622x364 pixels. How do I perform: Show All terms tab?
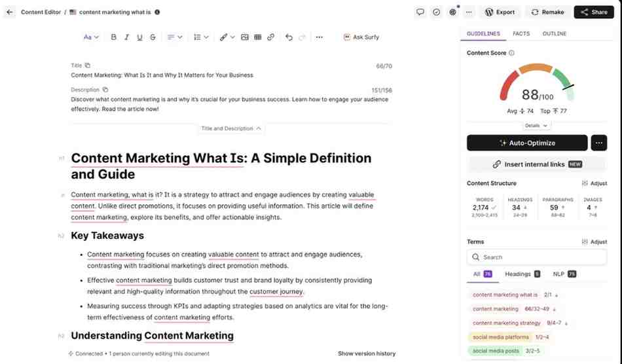coord(483,274)
